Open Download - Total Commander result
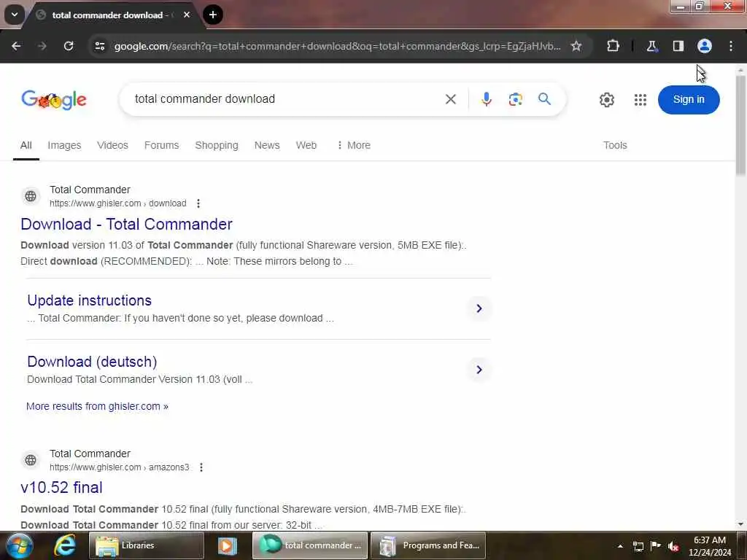The image size is (747, 560). tap(126, 225)
